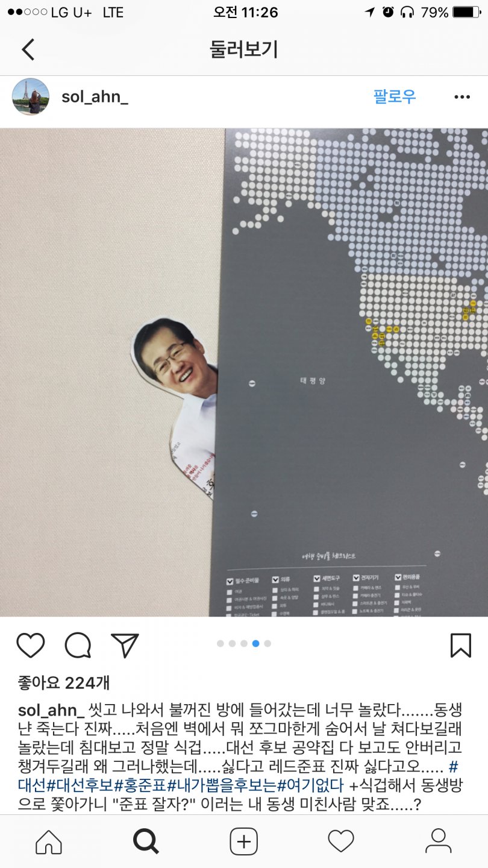This screenshot has height=868, width=488.
Task: Open Activity tab with heart icon
Action: pyautogui.click(x=341, y=841)
